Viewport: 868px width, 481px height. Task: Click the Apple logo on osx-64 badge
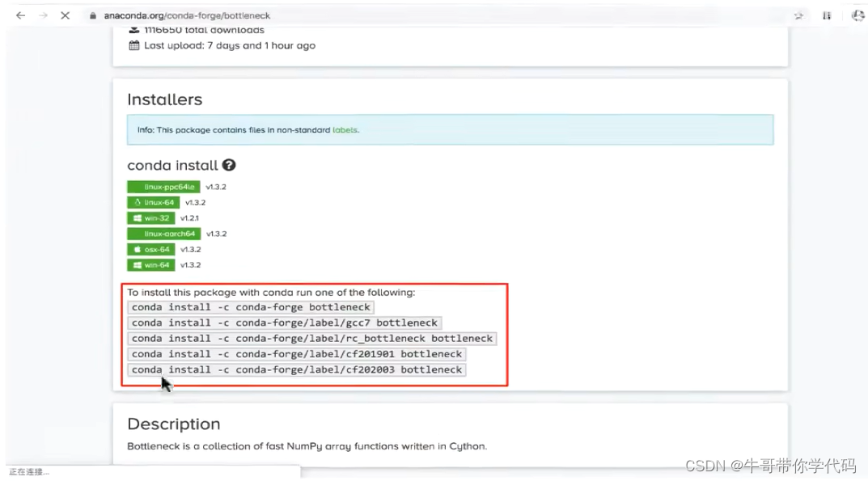pos(138,249)
